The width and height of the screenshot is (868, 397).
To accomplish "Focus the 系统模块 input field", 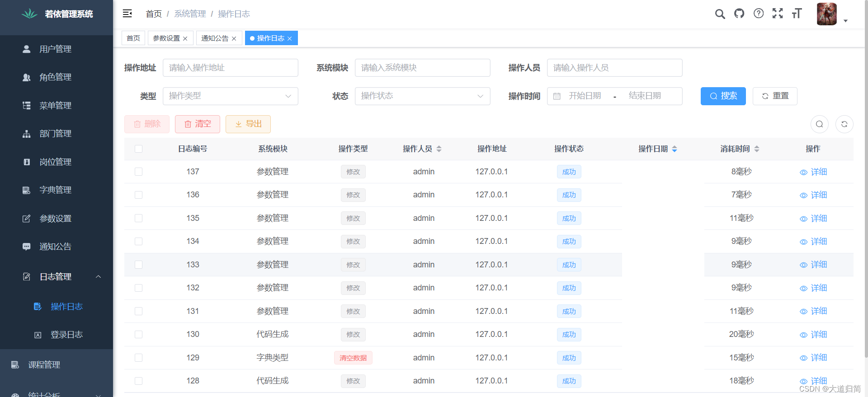I will click(423, 68).
